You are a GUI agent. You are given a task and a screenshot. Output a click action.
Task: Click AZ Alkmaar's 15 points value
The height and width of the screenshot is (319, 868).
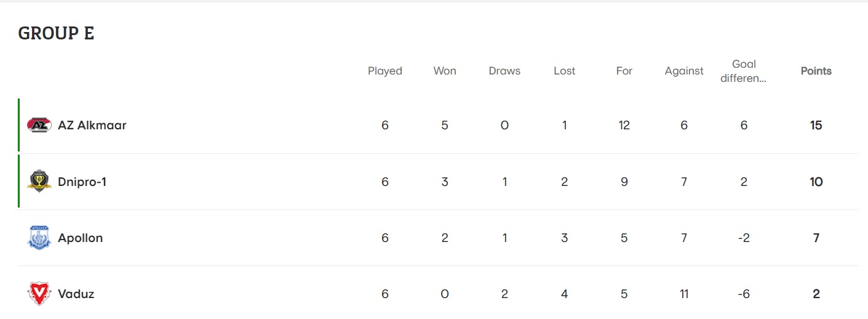[x=816, y=125]
